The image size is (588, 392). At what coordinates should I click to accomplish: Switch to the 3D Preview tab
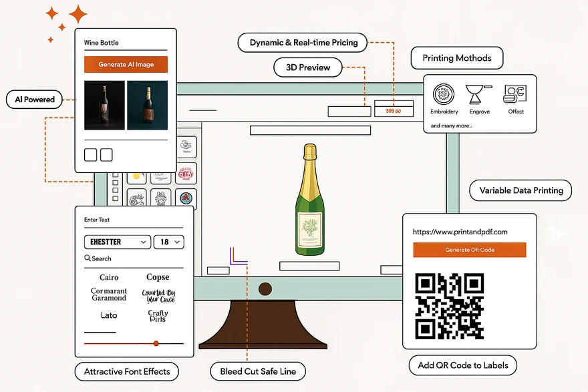point(307,67)
